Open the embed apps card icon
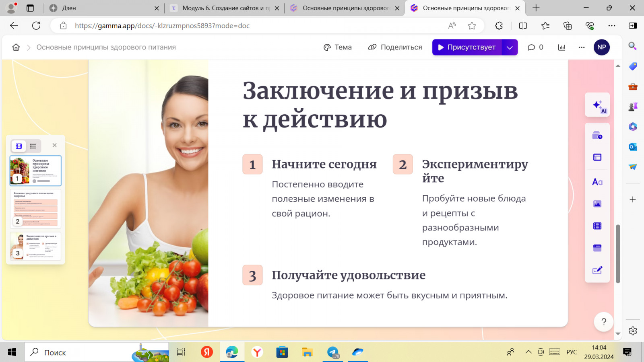644x362 pixels. (597, 248)
